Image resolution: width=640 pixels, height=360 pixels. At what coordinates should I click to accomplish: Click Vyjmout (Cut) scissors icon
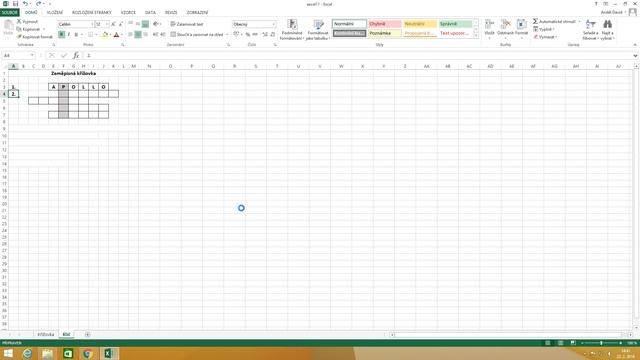pos(19,22)
